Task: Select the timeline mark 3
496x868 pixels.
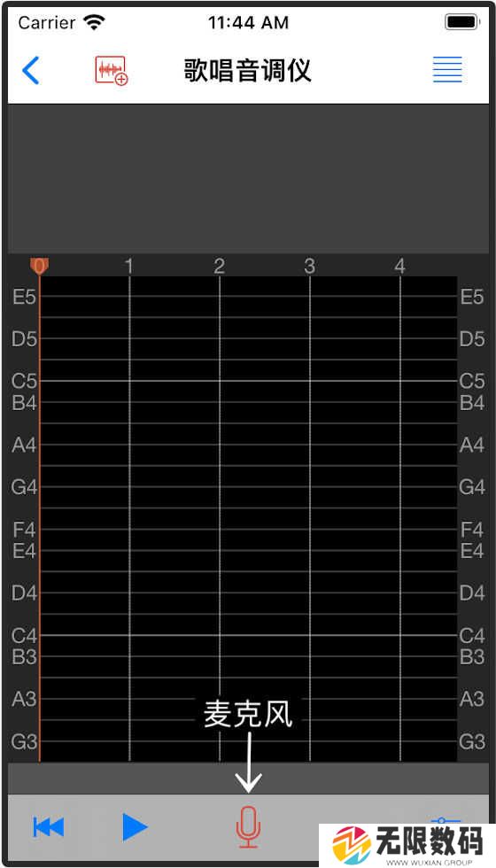Action: 309,267
